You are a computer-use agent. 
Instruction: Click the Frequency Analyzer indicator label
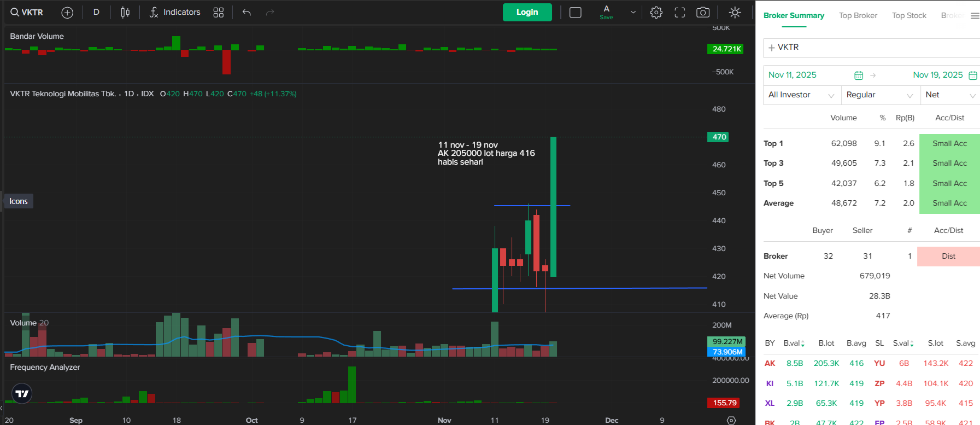pyautogui.click(x=45, y=367)
